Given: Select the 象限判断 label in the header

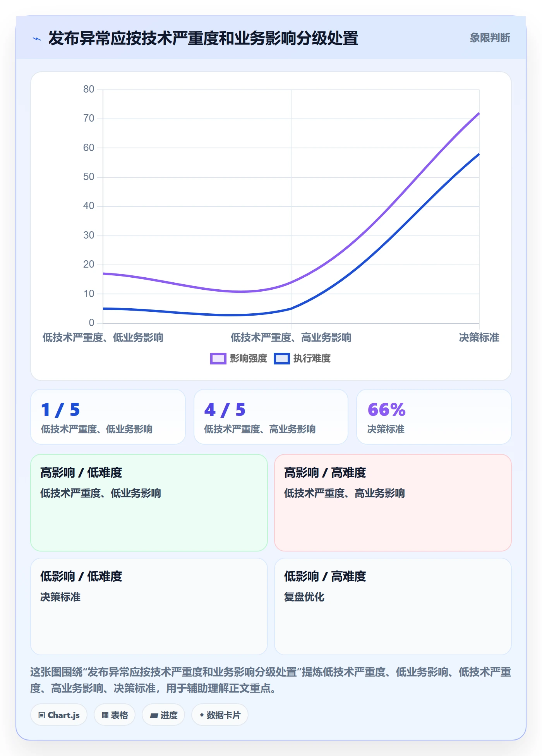Looking at the screenshot, I should point(490,38).
